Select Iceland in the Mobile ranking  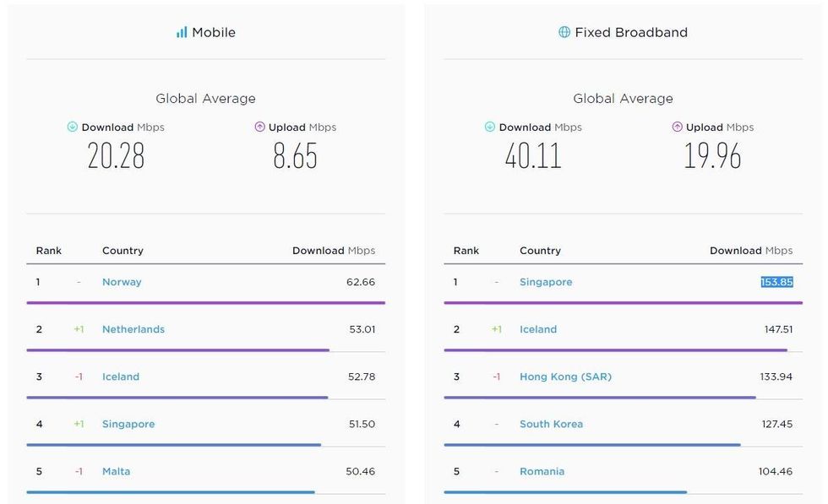point(121,377)
